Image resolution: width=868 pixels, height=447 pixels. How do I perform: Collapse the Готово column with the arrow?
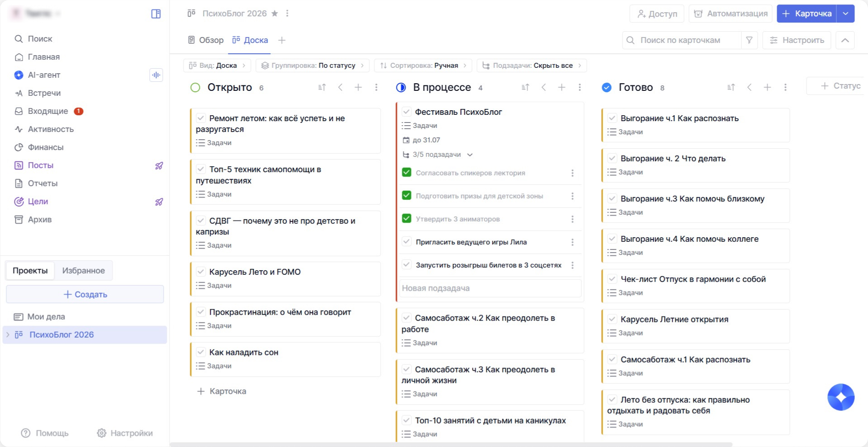coord(750,87)
